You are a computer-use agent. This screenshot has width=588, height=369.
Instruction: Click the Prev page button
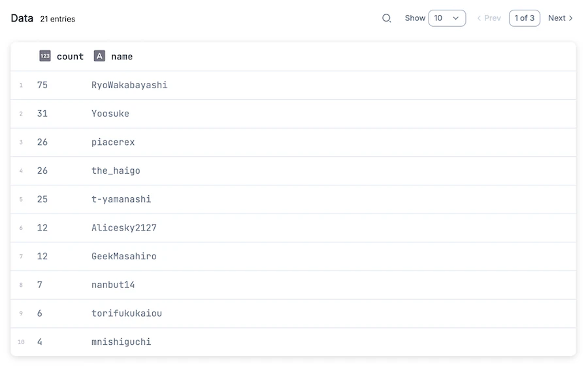coord(489,18)
